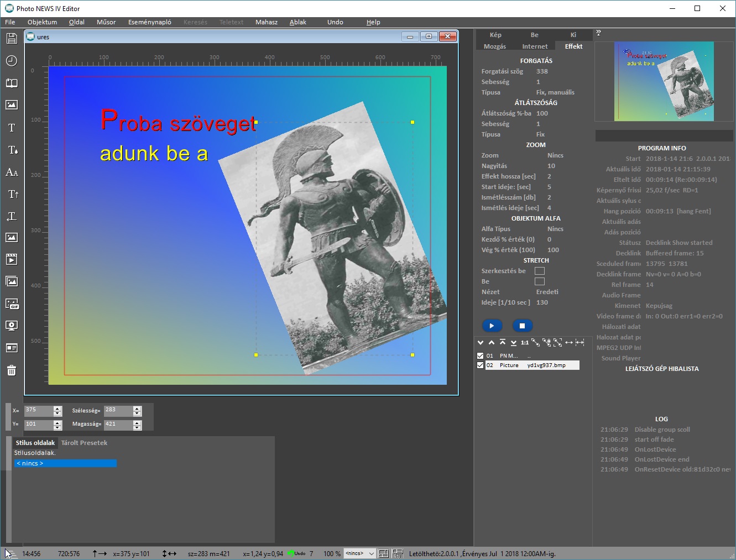
Task: Open the Objektum menu
Action: [42, 22]
